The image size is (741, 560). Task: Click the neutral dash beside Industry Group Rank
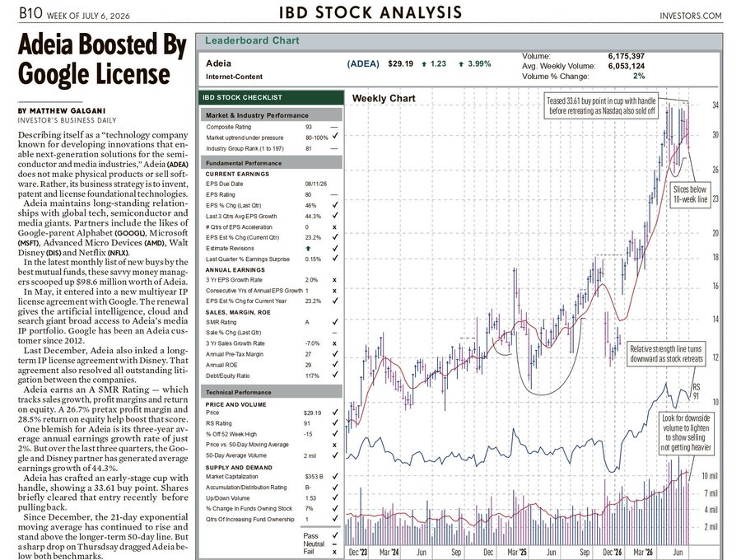coord(334,148)
